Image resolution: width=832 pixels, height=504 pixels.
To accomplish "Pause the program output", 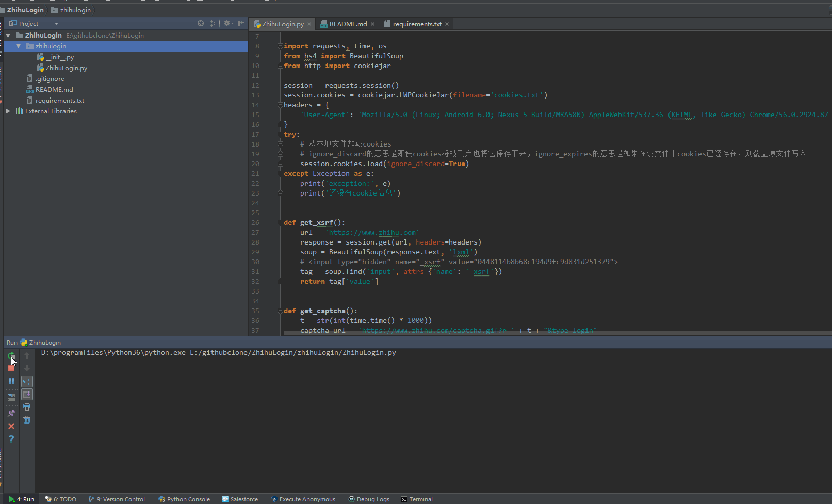I will click(x=11, y=381).
